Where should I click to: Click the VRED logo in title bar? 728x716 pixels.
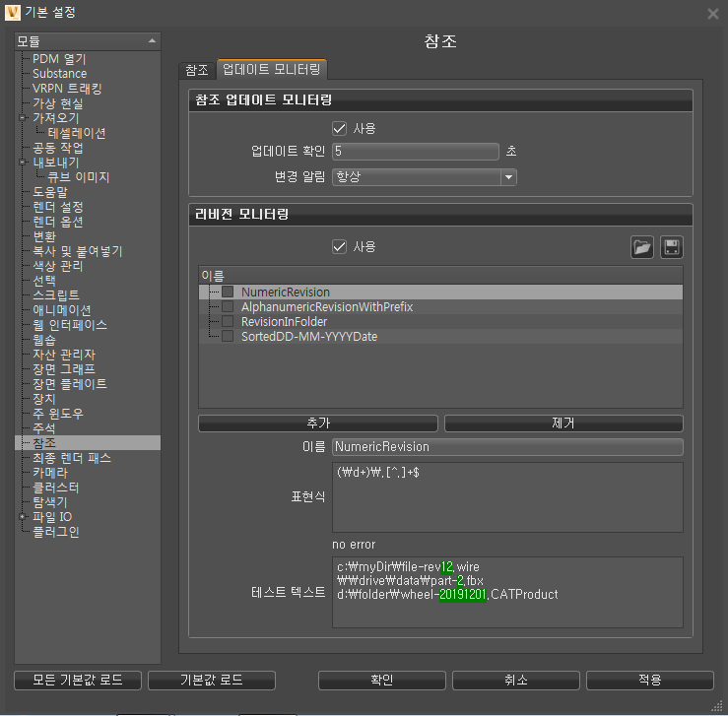pos(13,13)
